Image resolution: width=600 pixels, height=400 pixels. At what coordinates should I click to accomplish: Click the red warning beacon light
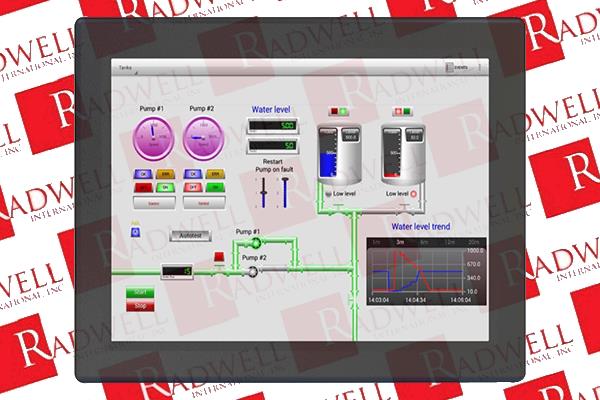(219, 258)
